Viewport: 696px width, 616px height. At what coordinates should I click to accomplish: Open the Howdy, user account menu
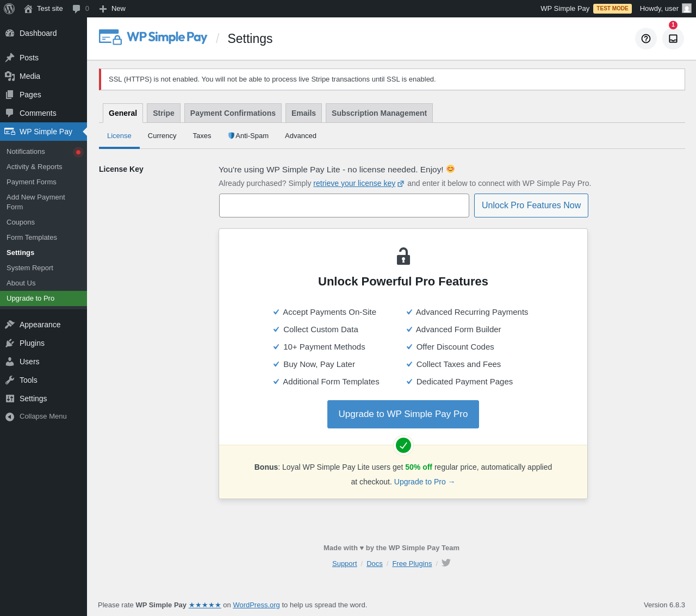pos(666,9)
